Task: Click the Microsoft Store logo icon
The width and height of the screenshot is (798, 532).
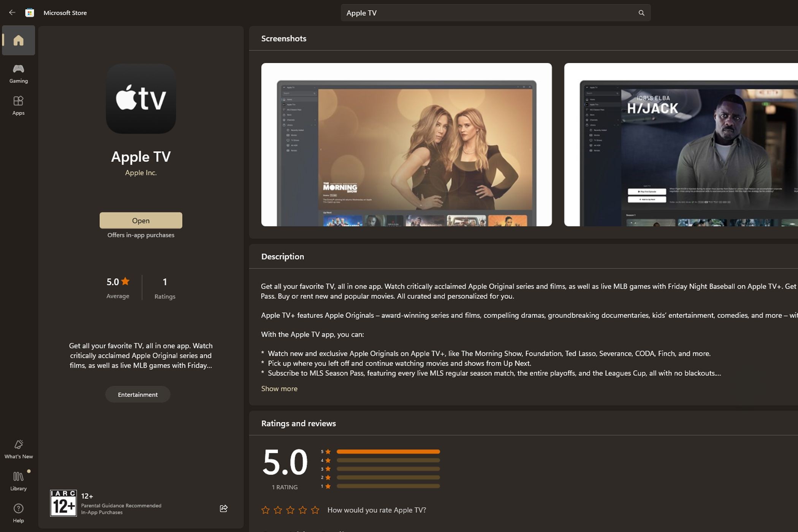Action: click(x=30, y=13)
